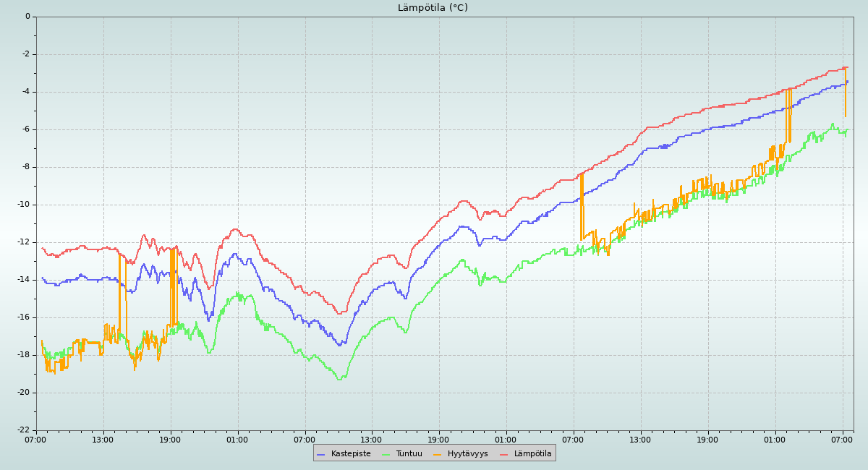The height and width of the screenshot is (470, 868).
Task: Select the Tuntuu legend label
Action: click(409, 454)
